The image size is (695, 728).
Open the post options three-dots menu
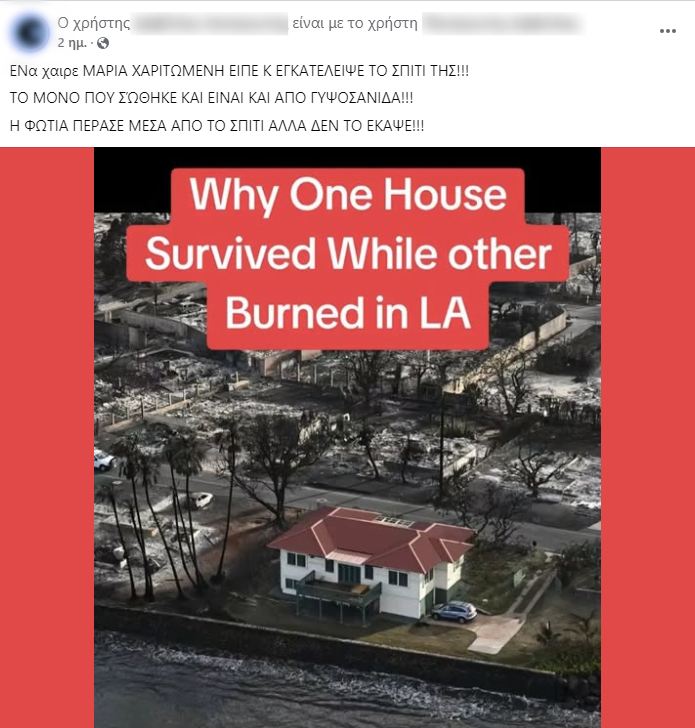click(x=667, y=31)
